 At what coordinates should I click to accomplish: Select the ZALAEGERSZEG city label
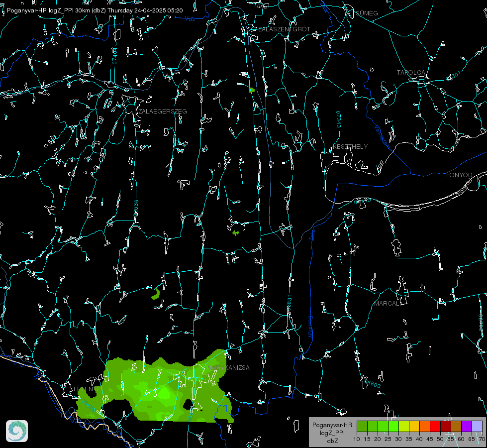[x=163, y=112]
